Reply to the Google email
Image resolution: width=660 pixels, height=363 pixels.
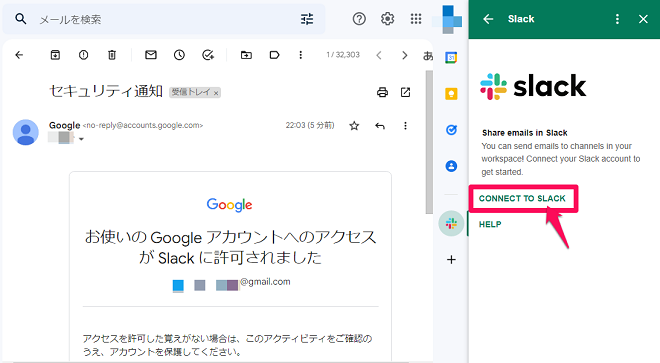(x=380, y=125)
